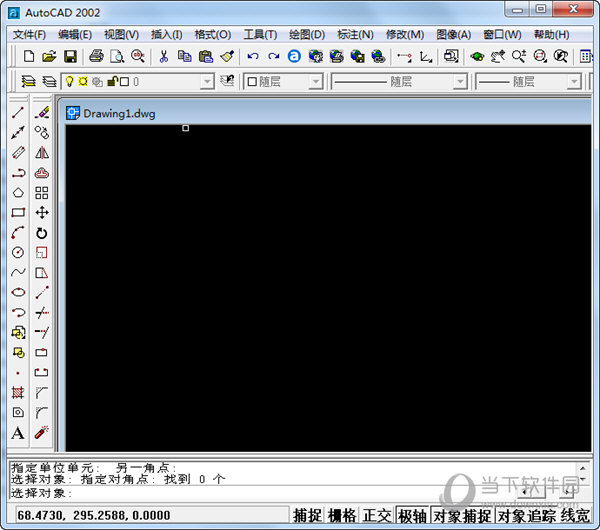The width and height of the screenshot is (600, 530).
Task: Toggle 栅格 grid display in status bar
Action: pyautogui.click(x=342, y=515)
